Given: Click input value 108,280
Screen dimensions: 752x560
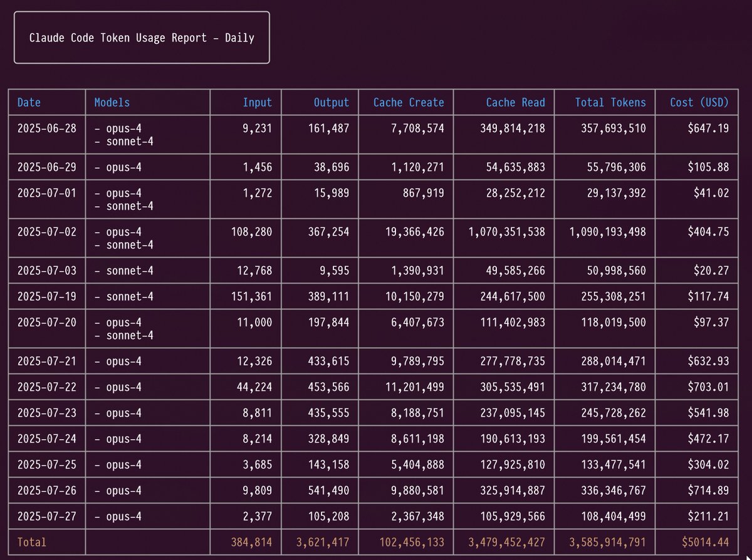Looking at the screenshot, I should click(251, 232).
